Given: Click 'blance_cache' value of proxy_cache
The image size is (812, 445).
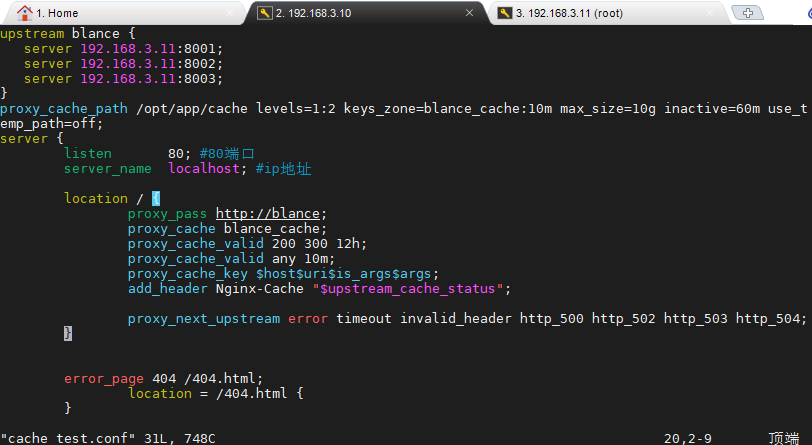Looking at the screenshot, I should point(271,228).
